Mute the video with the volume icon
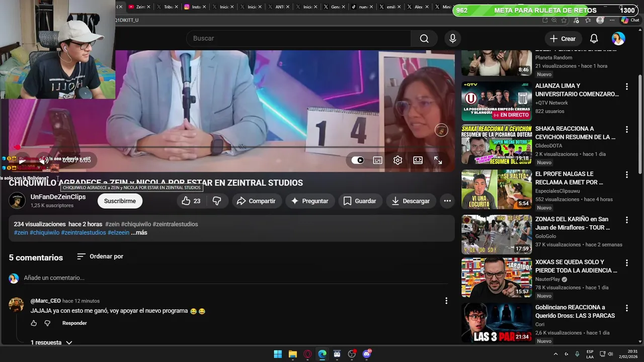The width and height of the screenshot is (644, 362). [x=44, y=161]
